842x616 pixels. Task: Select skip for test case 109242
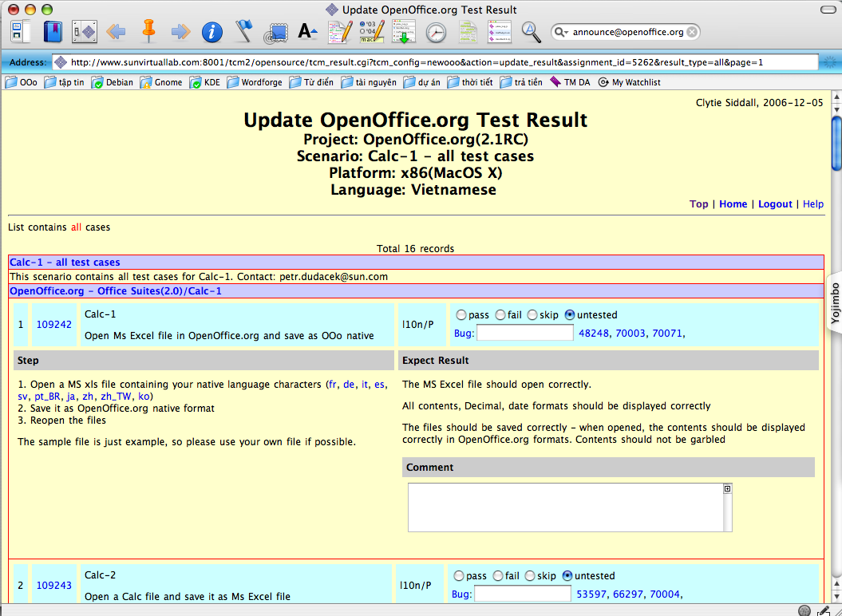click(x=532, y=314)
